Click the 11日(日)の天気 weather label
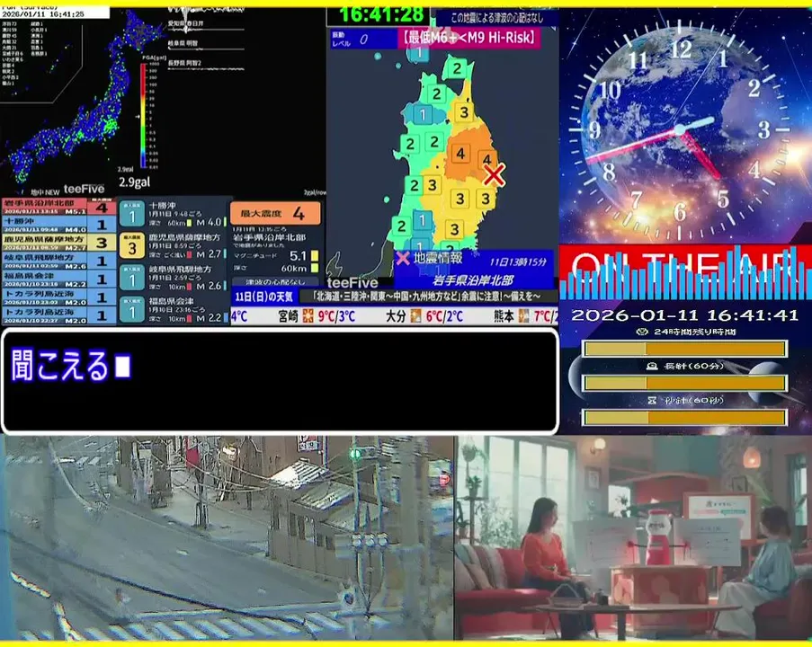Viewport: 812px width, 647px height. coord(264,297)
